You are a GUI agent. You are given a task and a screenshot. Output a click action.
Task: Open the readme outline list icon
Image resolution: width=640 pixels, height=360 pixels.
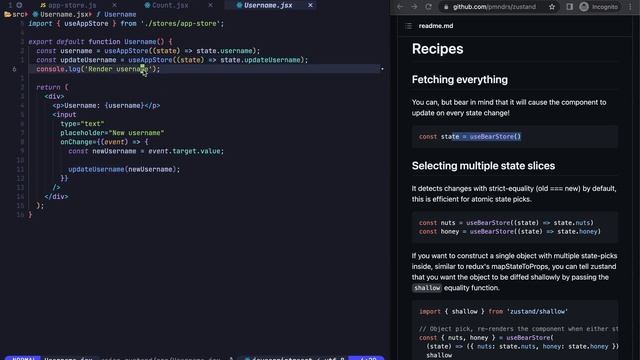[409, 26]
